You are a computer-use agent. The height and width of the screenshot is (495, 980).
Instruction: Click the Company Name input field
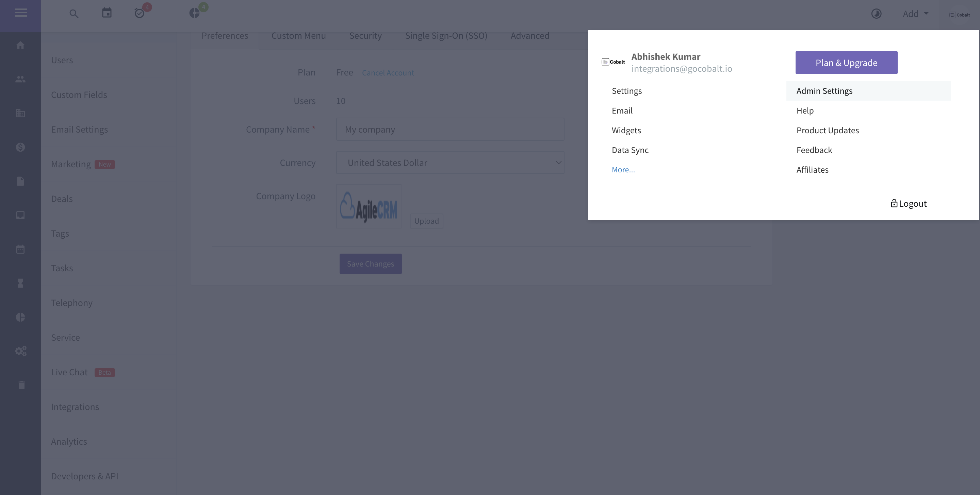pos(450,129)
